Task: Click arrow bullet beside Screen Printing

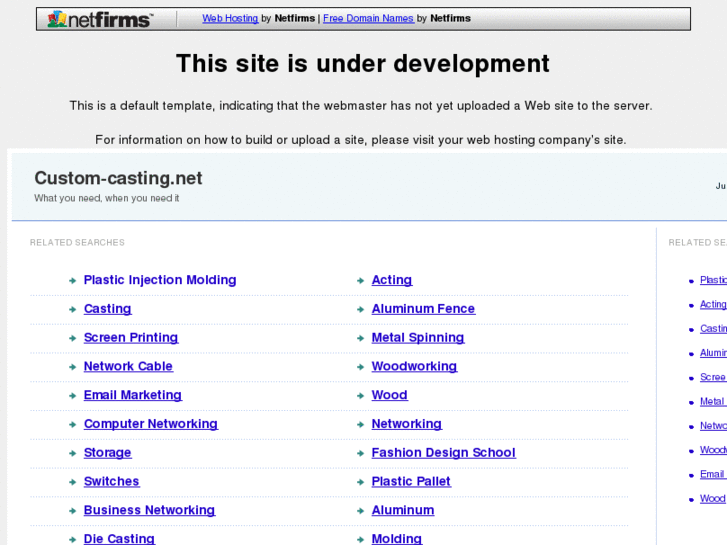Action: click(73, 339)
